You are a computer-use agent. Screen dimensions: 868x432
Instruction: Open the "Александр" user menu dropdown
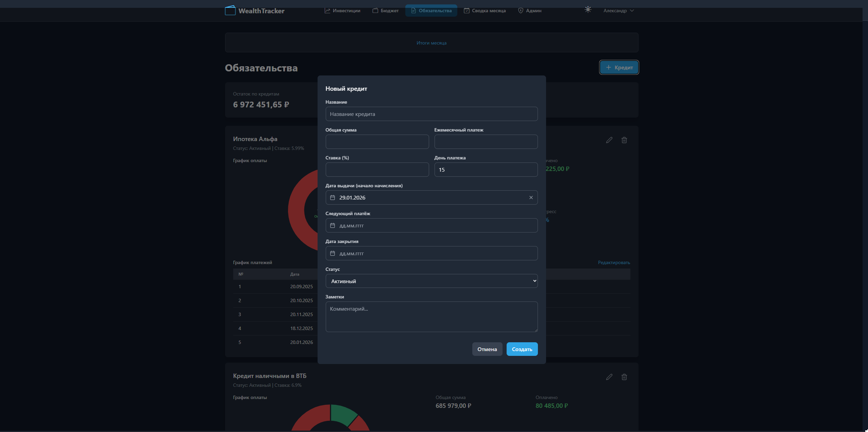pyautogui.click(x=618, y=11)
